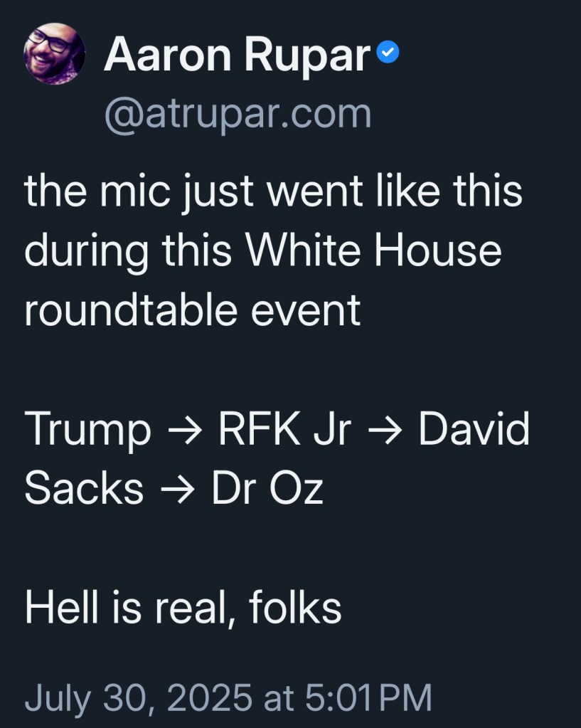Click the Aaron Rupar display name

236,54
